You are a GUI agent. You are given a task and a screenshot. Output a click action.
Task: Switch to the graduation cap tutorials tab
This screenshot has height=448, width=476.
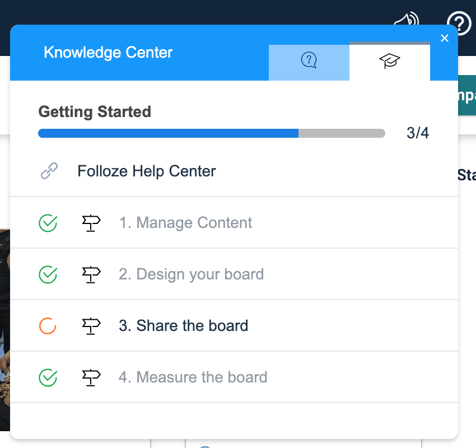[x=389, y=60]
